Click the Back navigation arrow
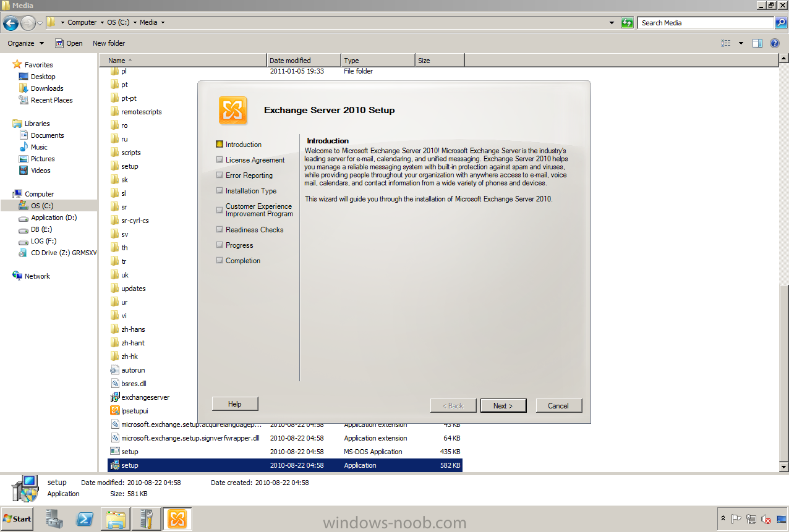 [11, 23]
